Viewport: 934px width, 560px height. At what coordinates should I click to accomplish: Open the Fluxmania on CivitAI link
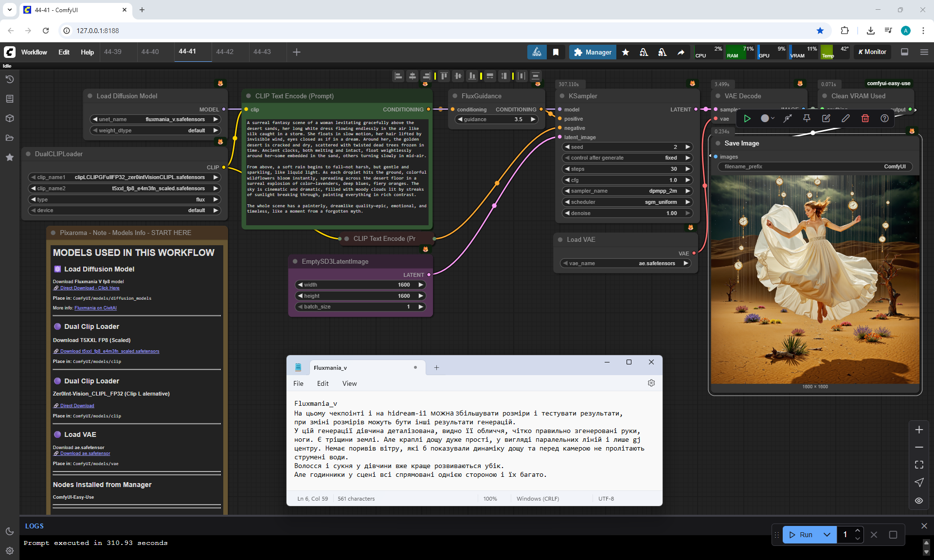pyautogui.click(x=95, y=308)
